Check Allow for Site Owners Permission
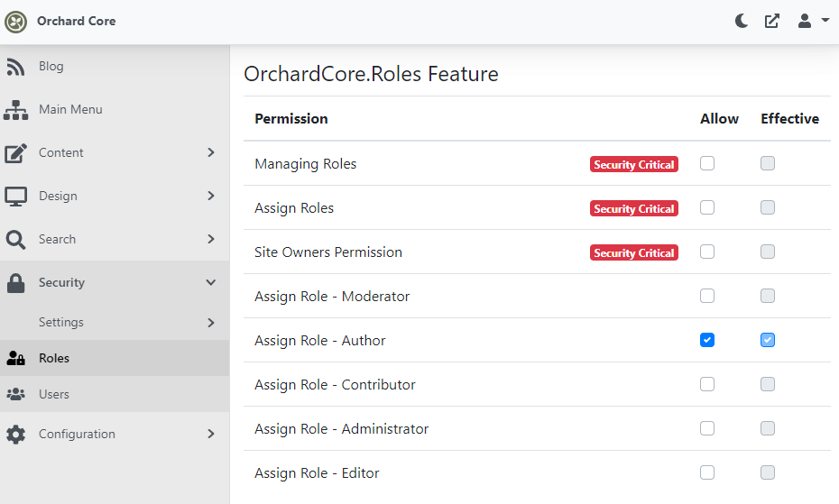 click(x=707, y=252)
